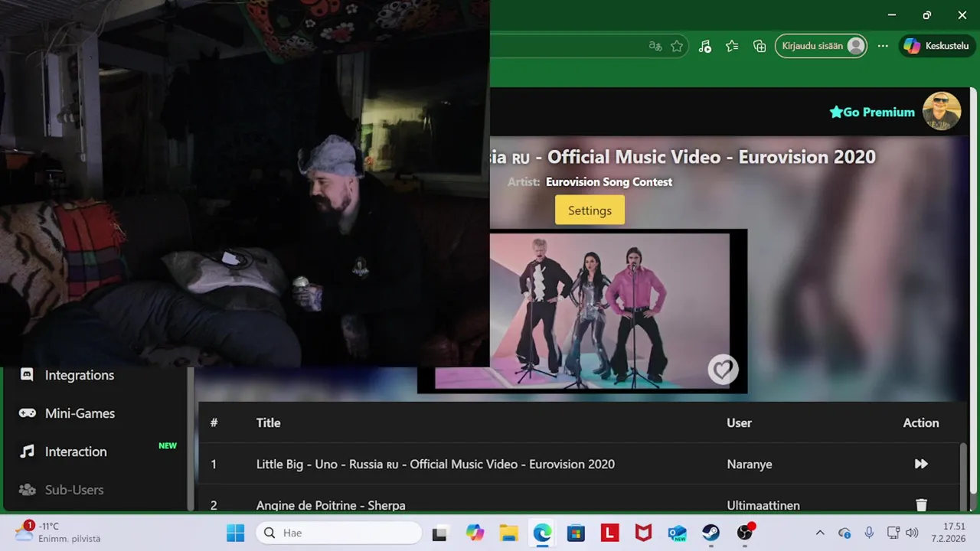Open the media control music note icon
The height and width of the screenshot is (551, 980).
(x=705, y=46)
